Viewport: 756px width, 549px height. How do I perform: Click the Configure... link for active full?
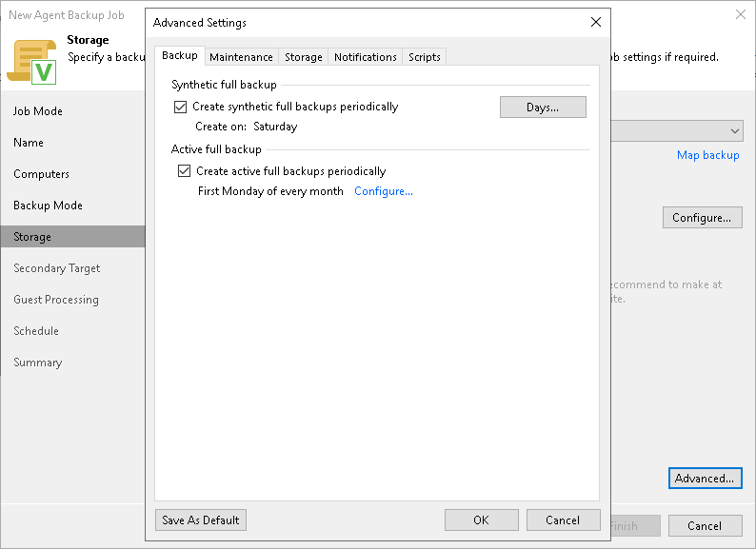click(x=384, y=191)
